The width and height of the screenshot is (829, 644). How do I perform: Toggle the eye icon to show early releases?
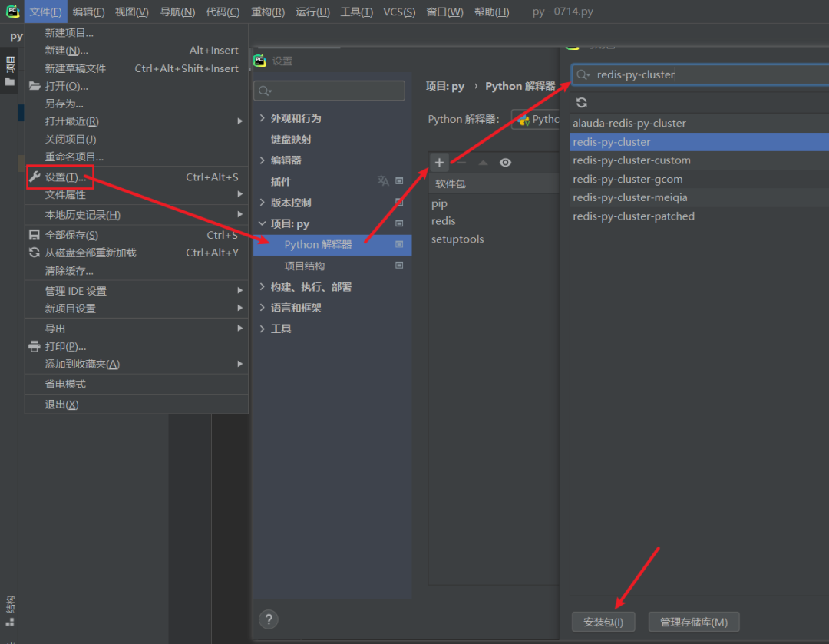pyautogui.click(x=505, y=162)
